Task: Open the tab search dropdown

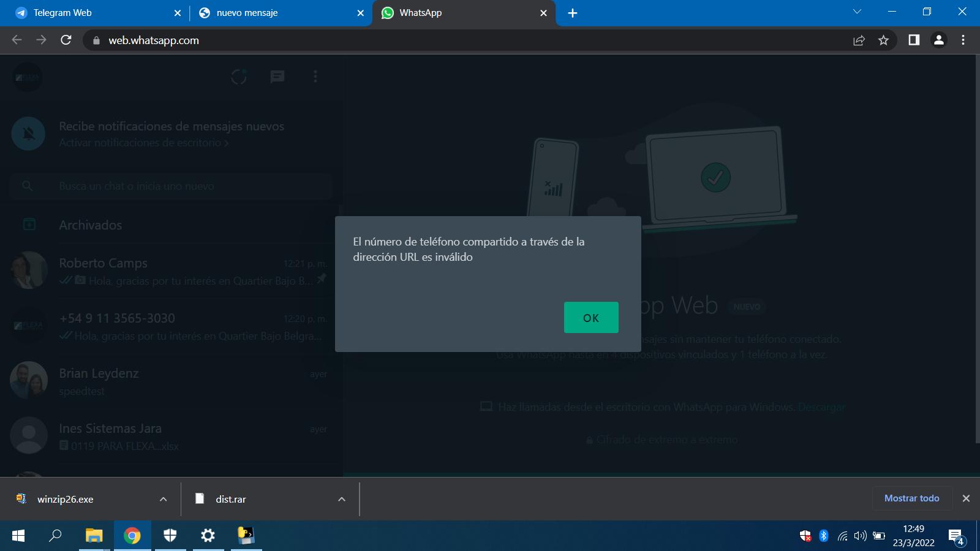Action: tap(857, 12)
